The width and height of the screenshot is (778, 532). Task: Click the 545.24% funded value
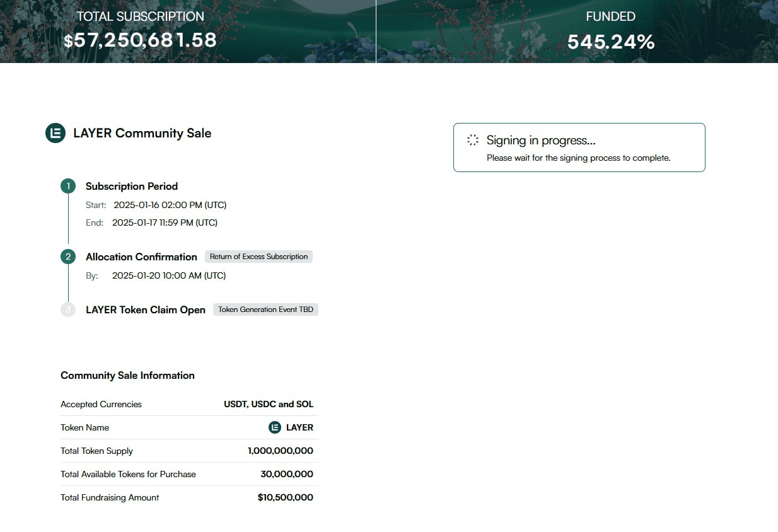(610, 42)
